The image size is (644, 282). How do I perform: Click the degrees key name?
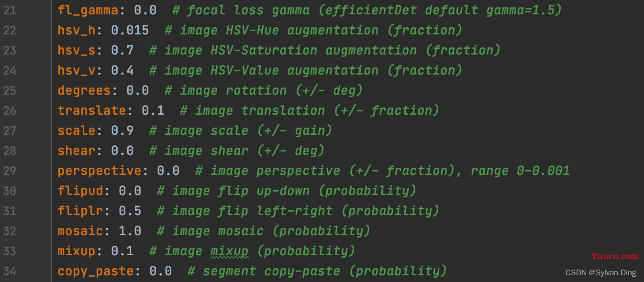click(x=84, y=90)
